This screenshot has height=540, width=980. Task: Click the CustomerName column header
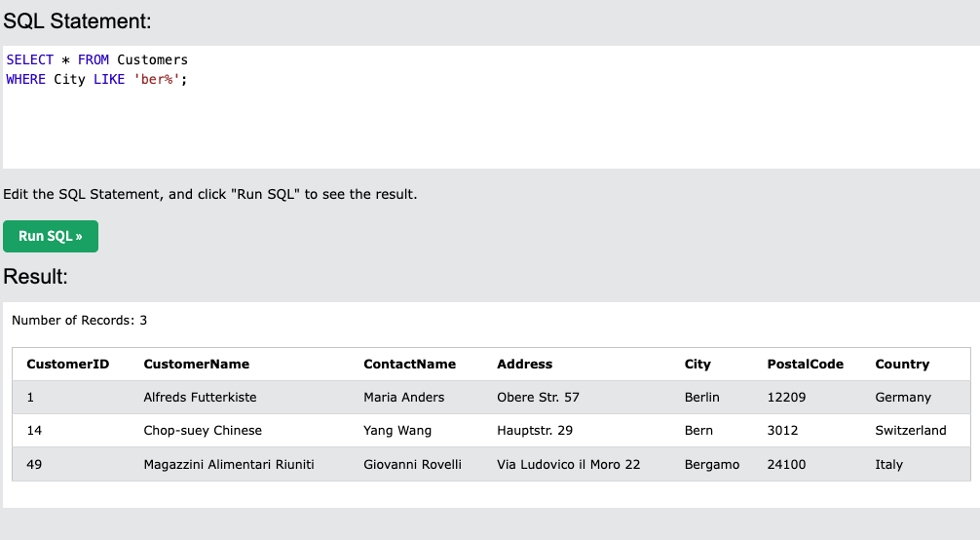[x=196, y=365]
